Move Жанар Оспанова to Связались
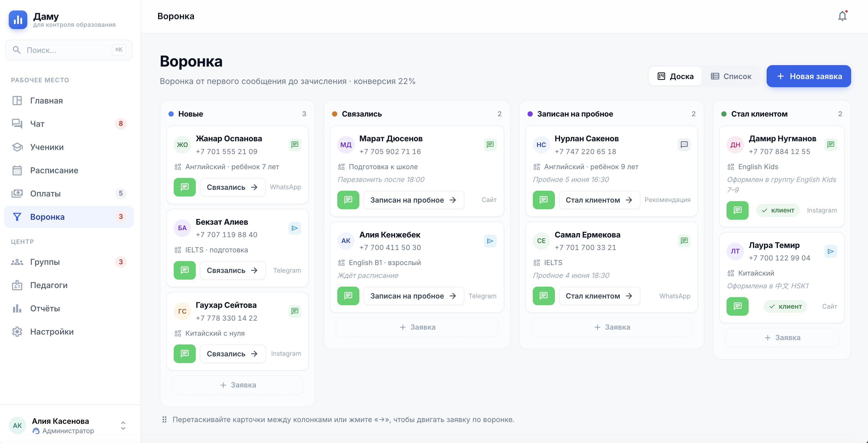Viewport: 868px width, 443px height. click(x=232, y=187)
